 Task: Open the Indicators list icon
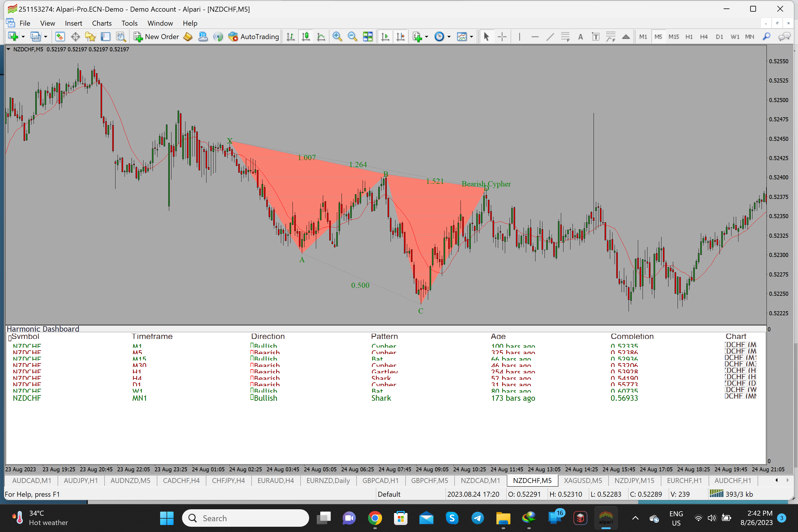[417, 37]
